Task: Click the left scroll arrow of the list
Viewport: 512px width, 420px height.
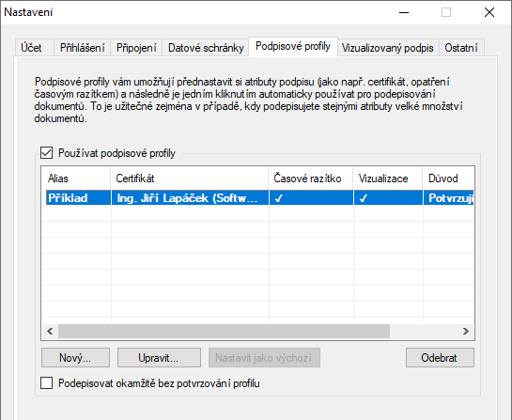Action: [50, 331]
